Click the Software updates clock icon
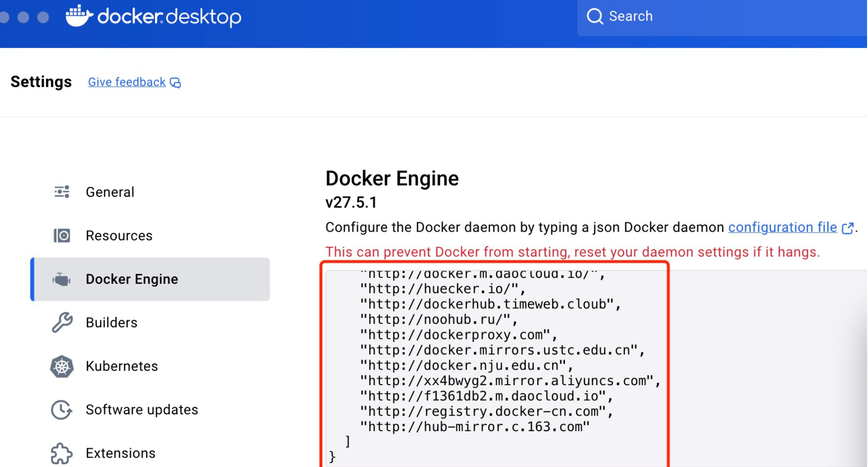868x467 pixels. [x=62, y=410]
